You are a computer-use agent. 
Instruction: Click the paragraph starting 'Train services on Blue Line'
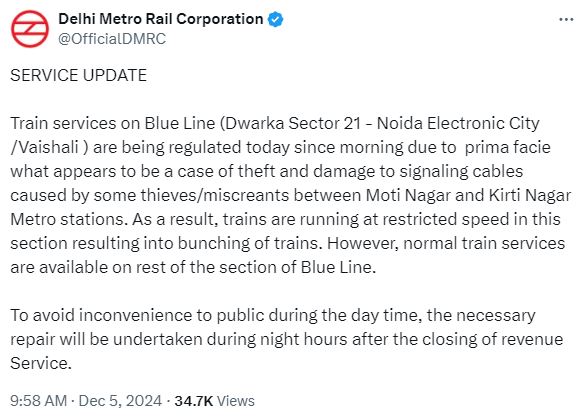[x=291, y=195]
